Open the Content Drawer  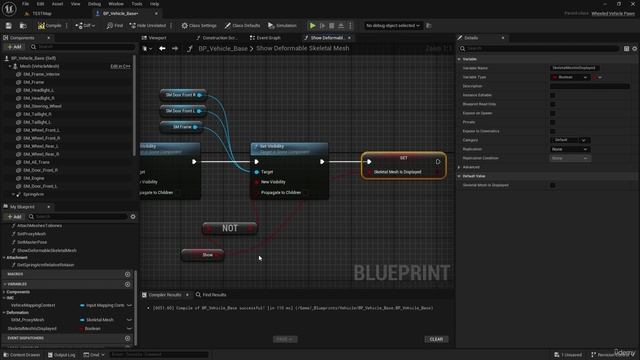coord(22,355)
